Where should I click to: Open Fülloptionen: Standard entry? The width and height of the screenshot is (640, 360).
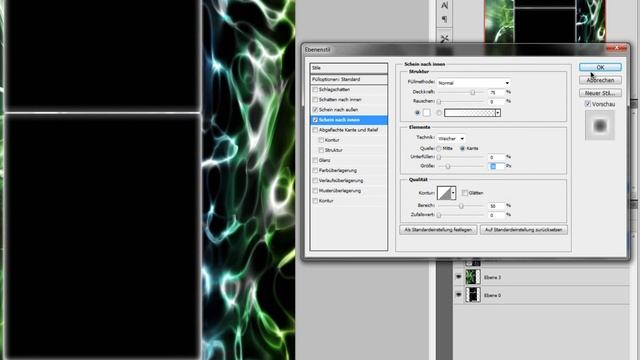[349, 79]
